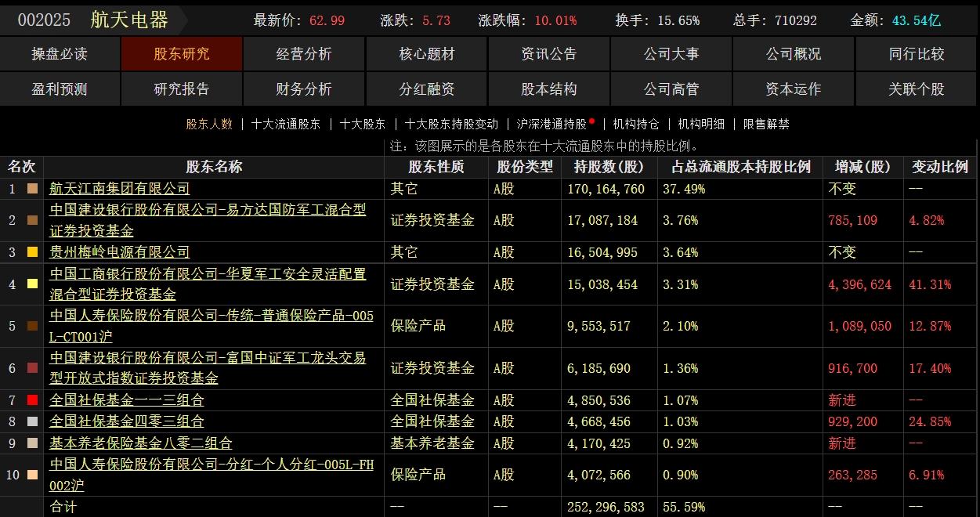
Task: Open shareholder 航天江南集团有限公司
Action: (120, 189)
